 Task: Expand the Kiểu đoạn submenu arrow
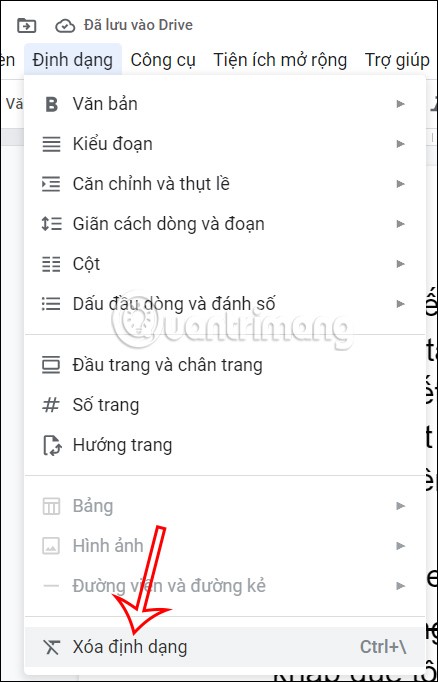coord(401,144)
